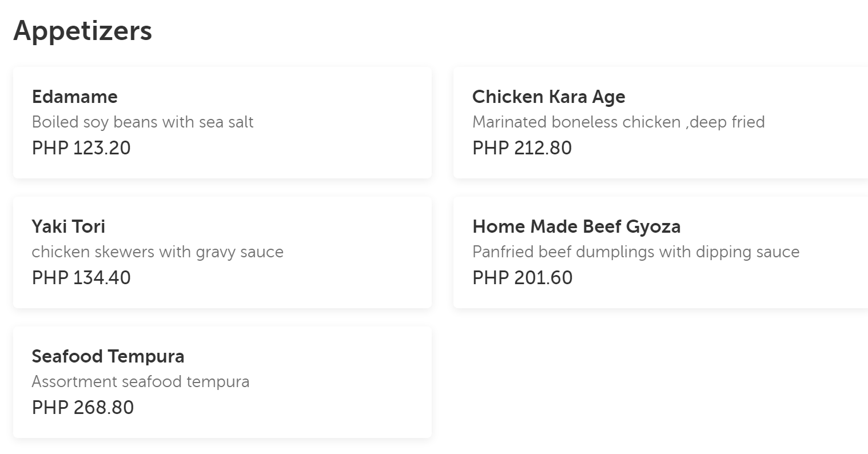Viewport: 868px width, 454px height.
Task: Click the Appetizers section heading
Action: (83, 30)
